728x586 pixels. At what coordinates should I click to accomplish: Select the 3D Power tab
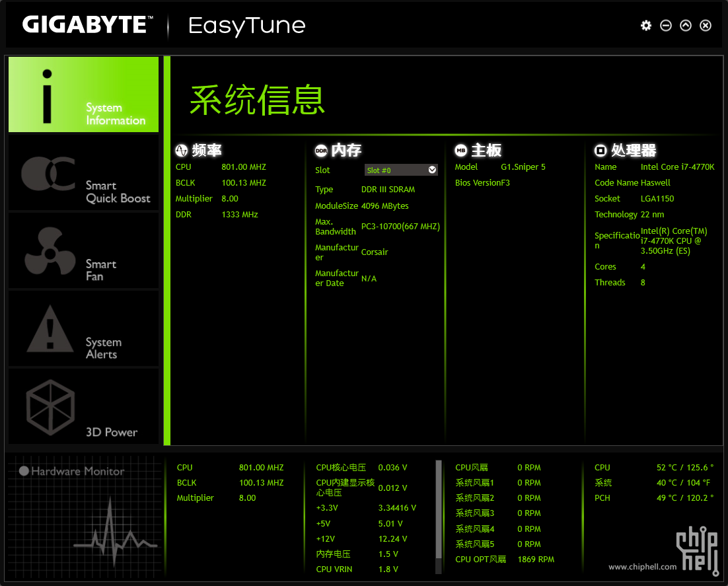(84, 407)
